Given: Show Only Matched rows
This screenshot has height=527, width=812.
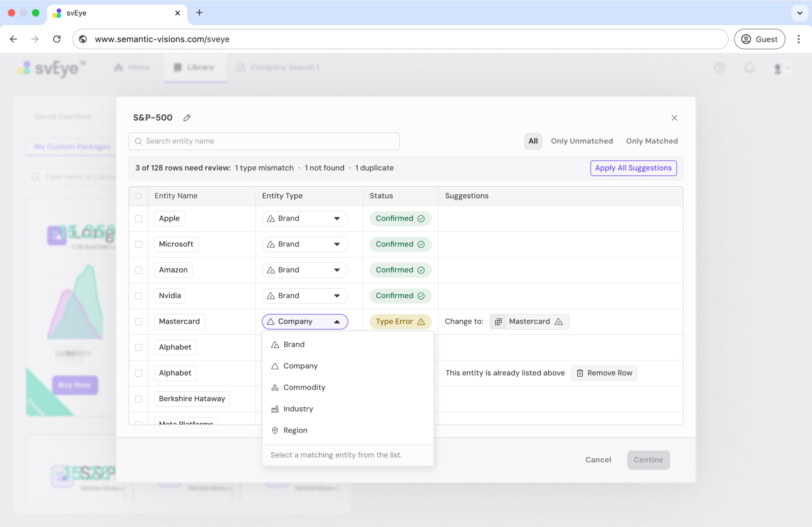Looking at the screenshot, I should coord(651,141).
